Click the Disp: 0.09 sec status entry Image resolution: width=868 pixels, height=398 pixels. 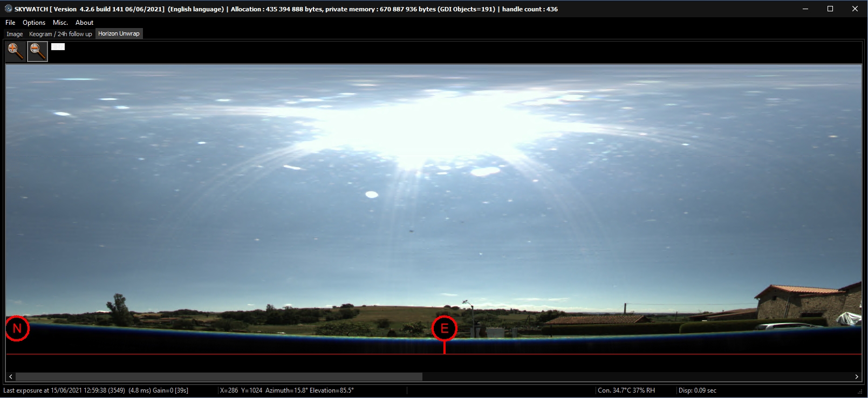[x=698, y=390]
